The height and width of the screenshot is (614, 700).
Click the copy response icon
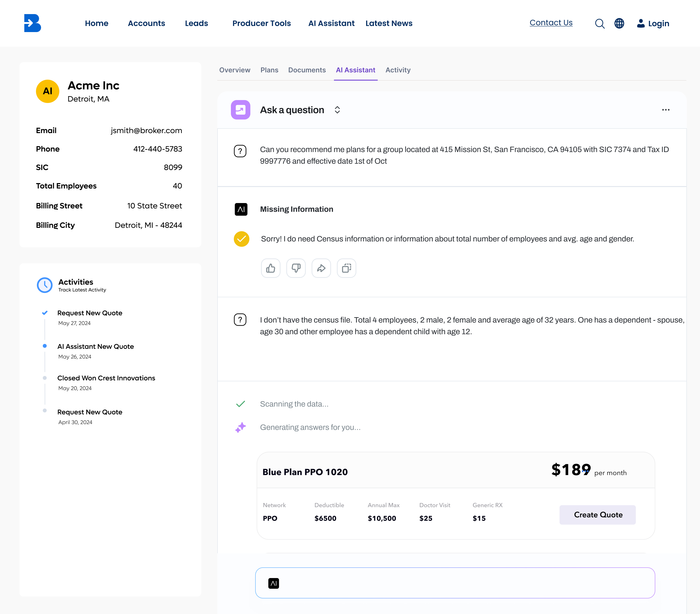point(347,268)
